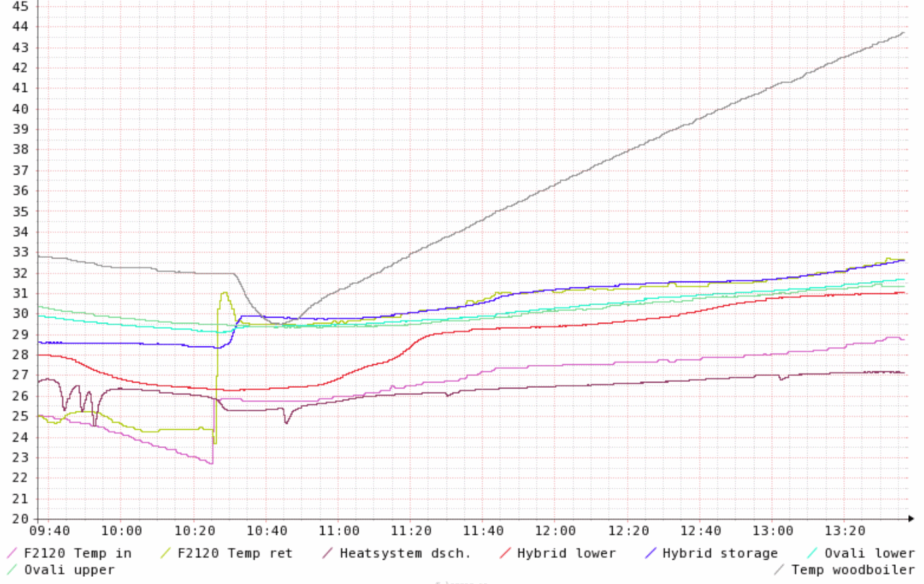Select the 'Heatsystem dsch.' legend label
924x584 pixels.
click(x=405, y=553)
